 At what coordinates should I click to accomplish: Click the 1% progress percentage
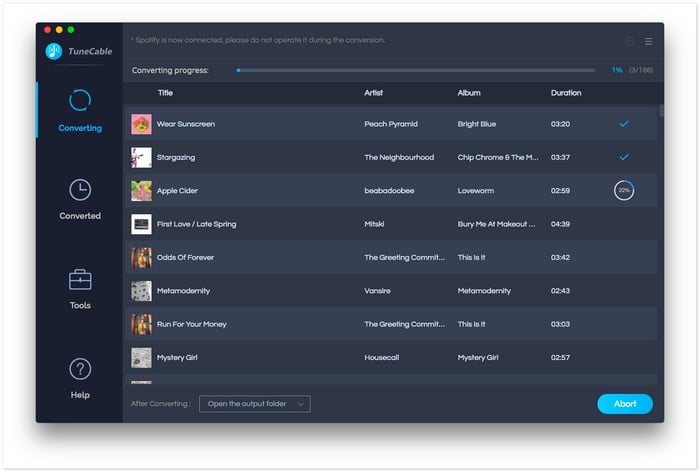tap(617, 70)
